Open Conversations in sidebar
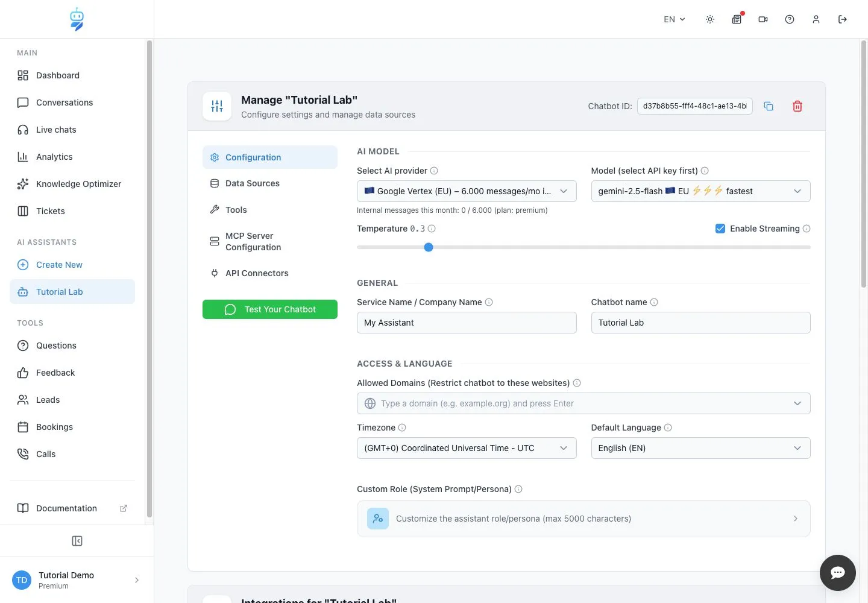 pos(72,103)
